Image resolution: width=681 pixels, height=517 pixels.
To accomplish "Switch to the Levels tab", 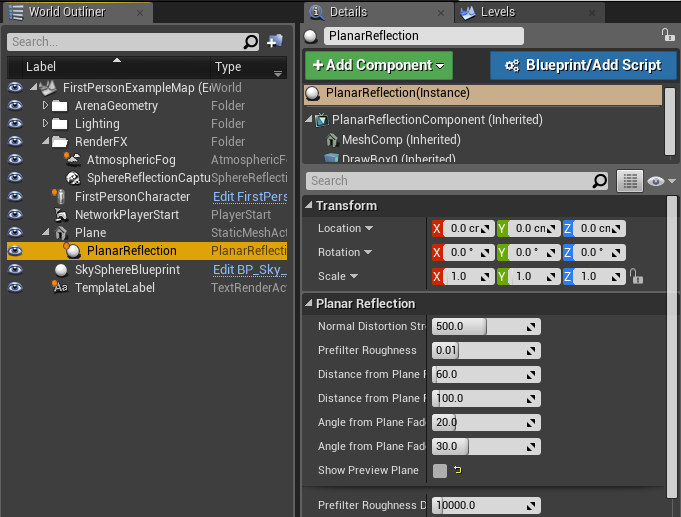I will [498, 12].
